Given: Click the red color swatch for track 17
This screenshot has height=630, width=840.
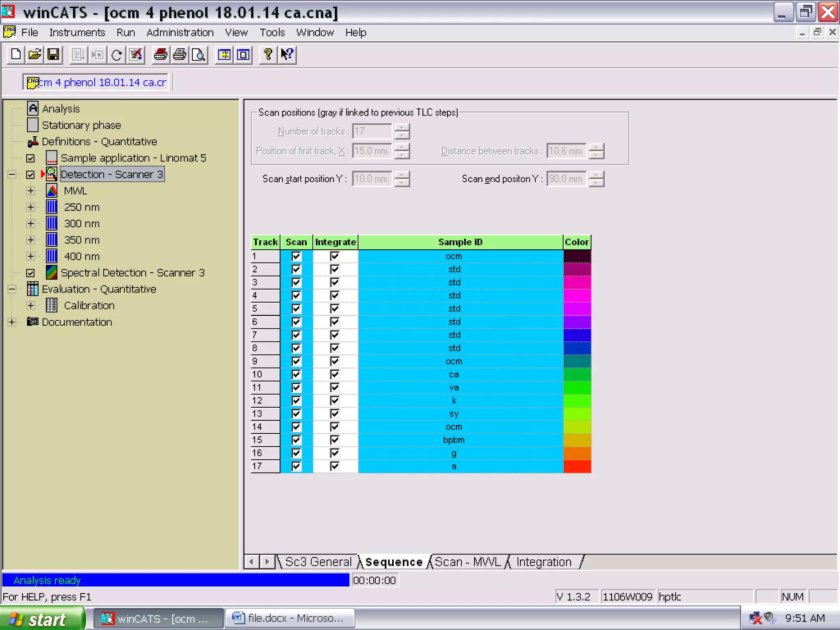Looking at the screenshot, I should tap(577, 466).
